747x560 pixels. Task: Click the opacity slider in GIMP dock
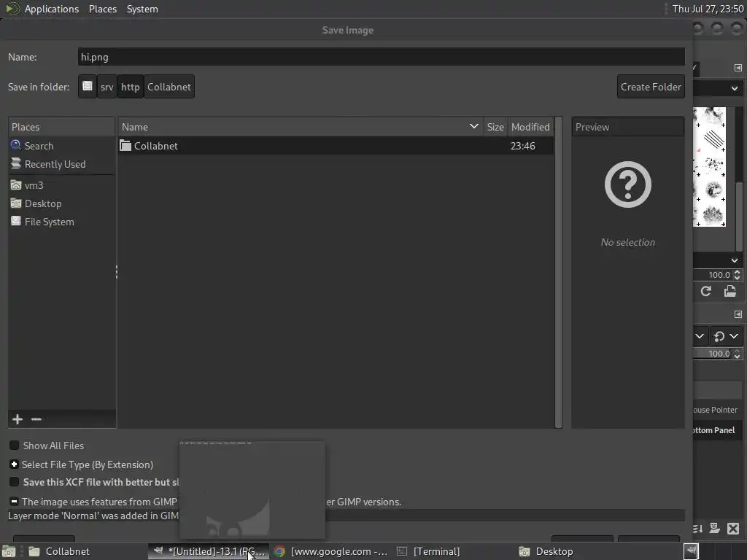point(713,354)
